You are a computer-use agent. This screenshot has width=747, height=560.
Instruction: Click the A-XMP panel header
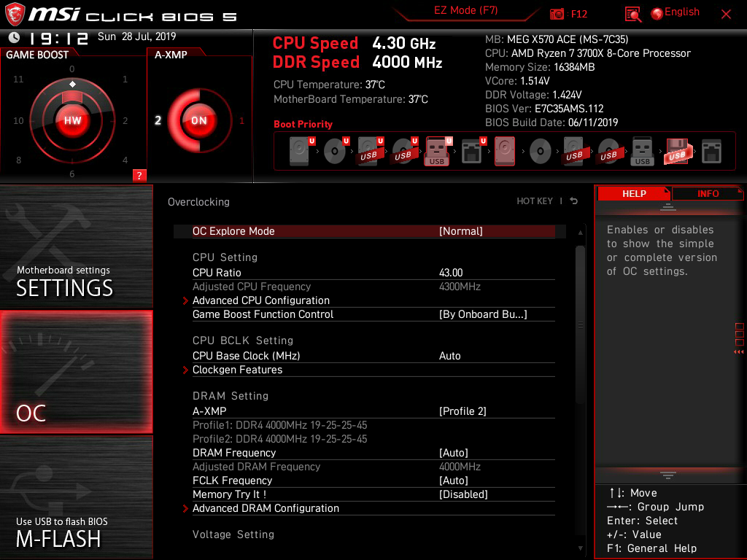pos(171,55)
